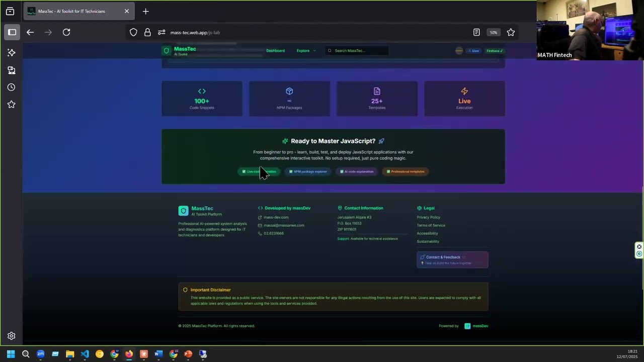Screen dimensions: 644x362
Task: Open the browser tab list icon
Action: 10,11
